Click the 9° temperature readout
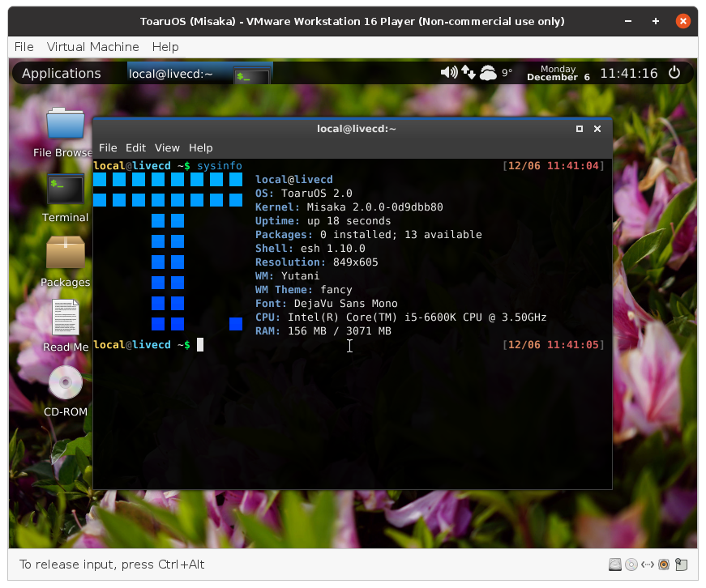Image resolution: width=706 pixels, height=588 pixels. point(507,73)
